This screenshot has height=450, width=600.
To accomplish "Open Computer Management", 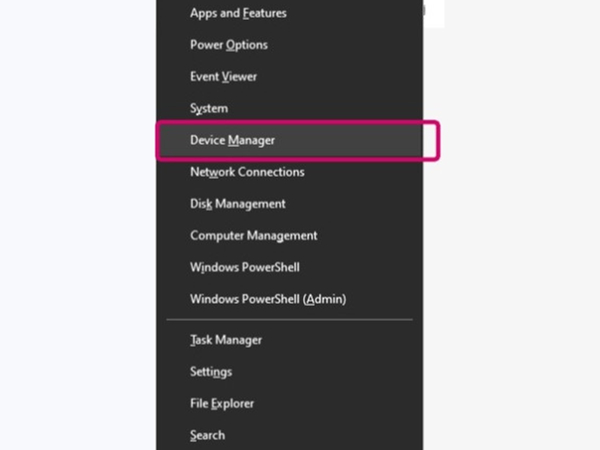I will click(290, 236).
